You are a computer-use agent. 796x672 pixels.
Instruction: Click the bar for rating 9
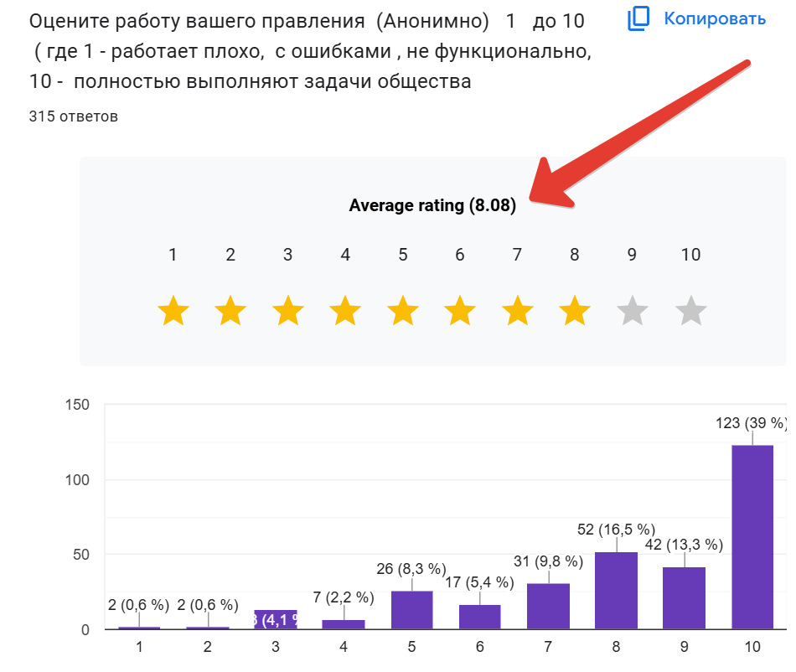pyautogui.click(x=684, y=598)
